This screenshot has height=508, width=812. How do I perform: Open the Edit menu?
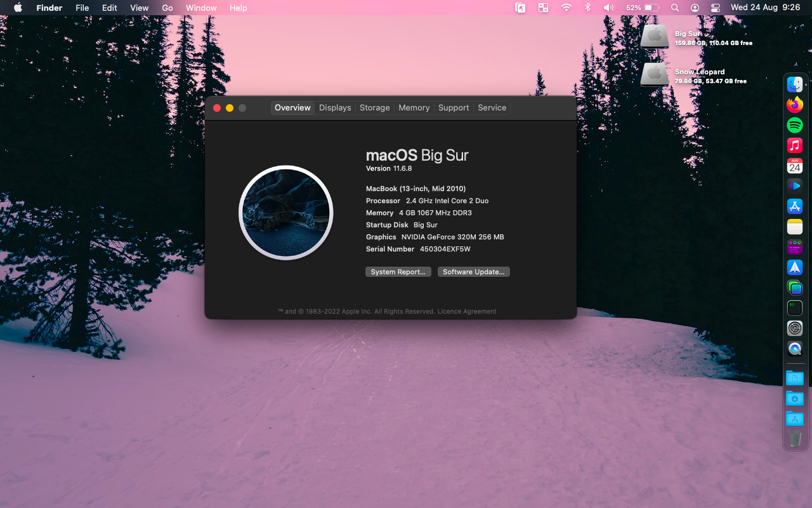(110, 8)
